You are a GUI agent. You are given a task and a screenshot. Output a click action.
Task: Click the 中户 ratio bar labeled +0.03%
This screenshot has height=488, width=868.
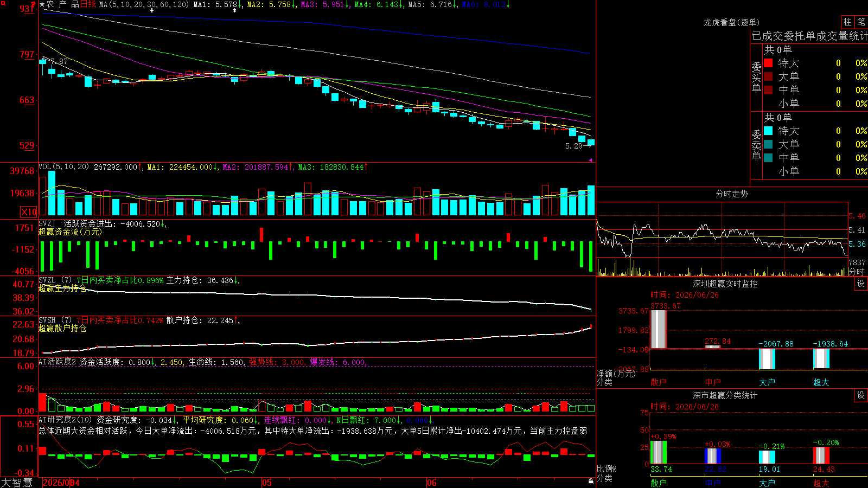[713, 456]
